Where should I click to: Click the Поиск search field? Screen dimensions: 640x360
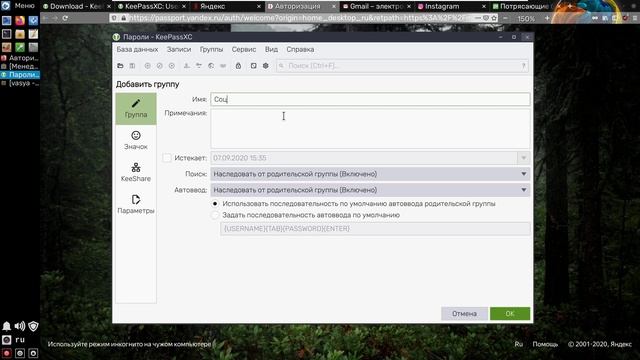coord(402,66)
